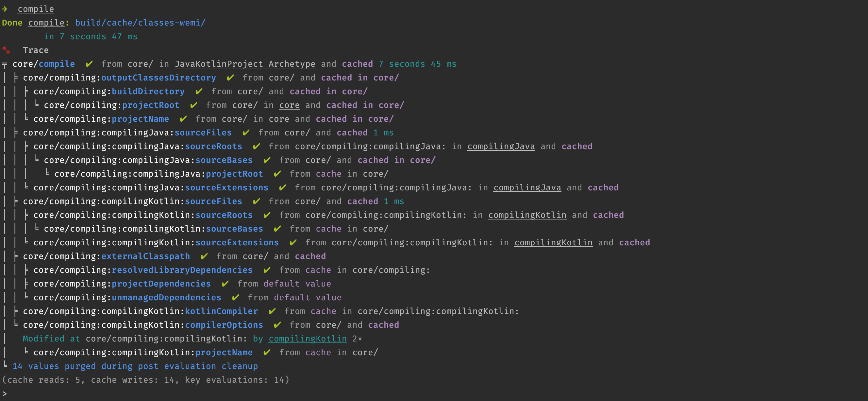
Task: Click the green checkmark next to core/compile
Action: click(x=89, y=64)
